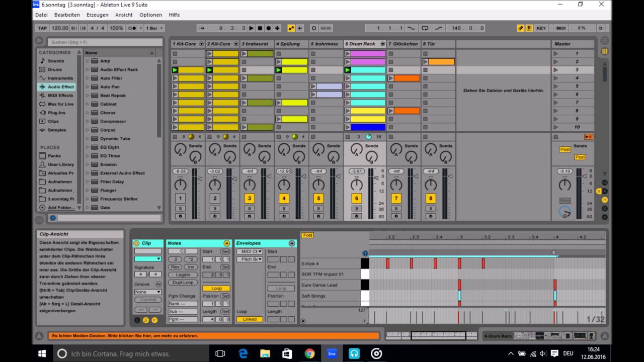644x362 pixels.
Task: Open the Erzeugen menu
Action: [97, 15]
